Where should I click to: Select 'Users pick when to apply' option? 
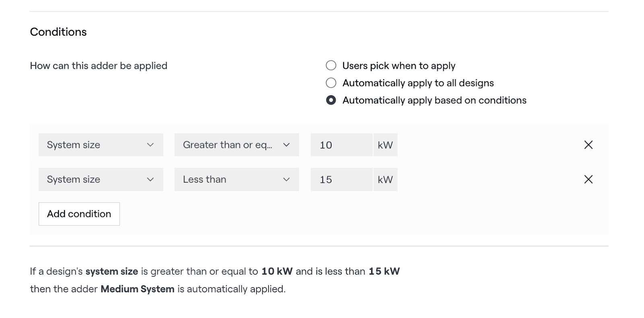(x=331, y=66)
